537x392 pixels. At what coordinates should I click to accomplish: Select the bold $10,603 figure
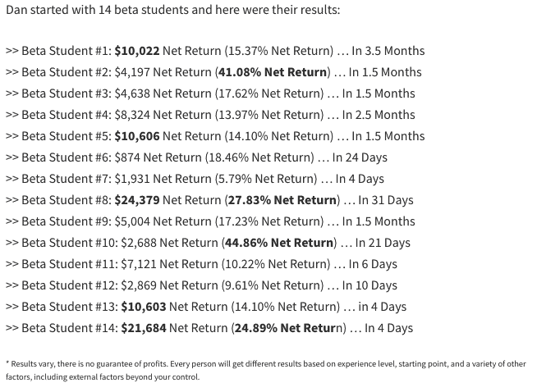pos(144,307)
